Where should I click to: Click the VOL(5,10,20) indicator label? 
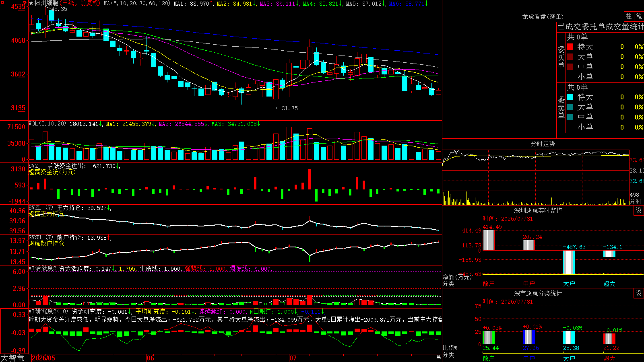(47, 124)
